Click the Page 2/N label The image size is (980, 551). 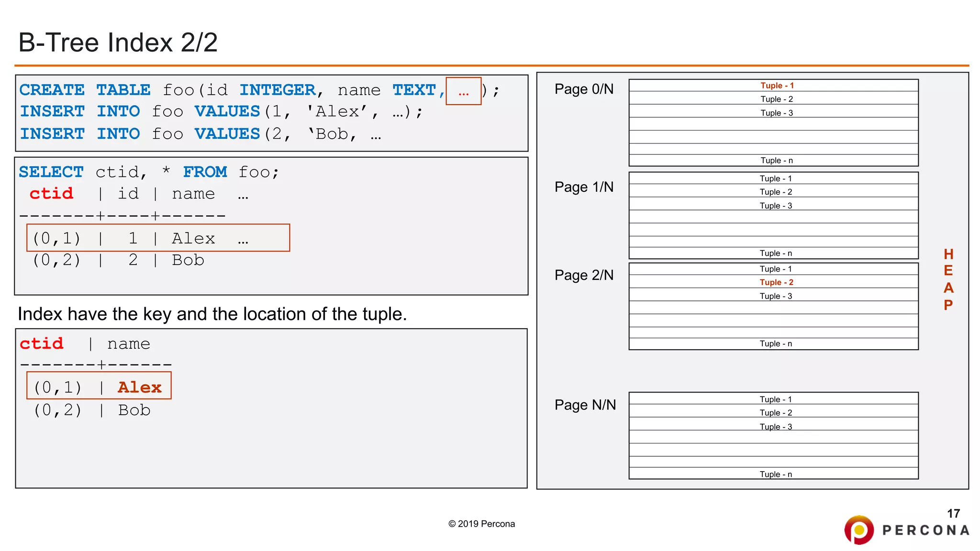584,275
